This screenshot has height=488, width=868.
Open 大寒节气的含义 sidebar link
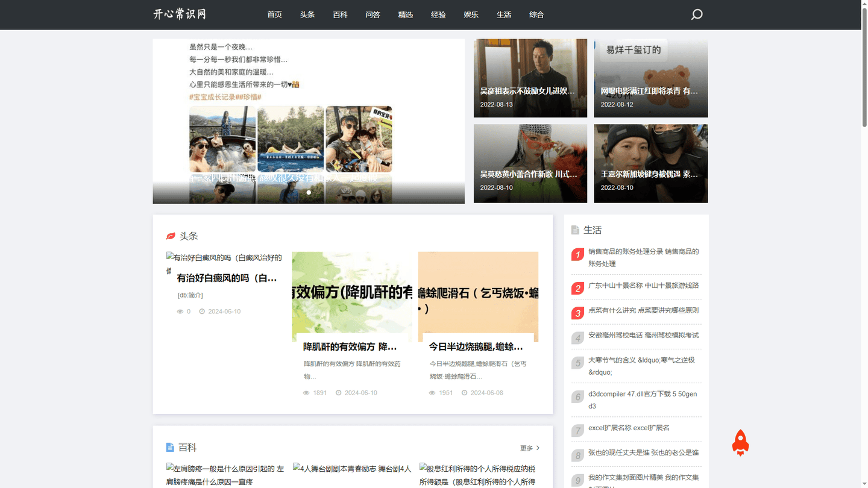point(642,366)
